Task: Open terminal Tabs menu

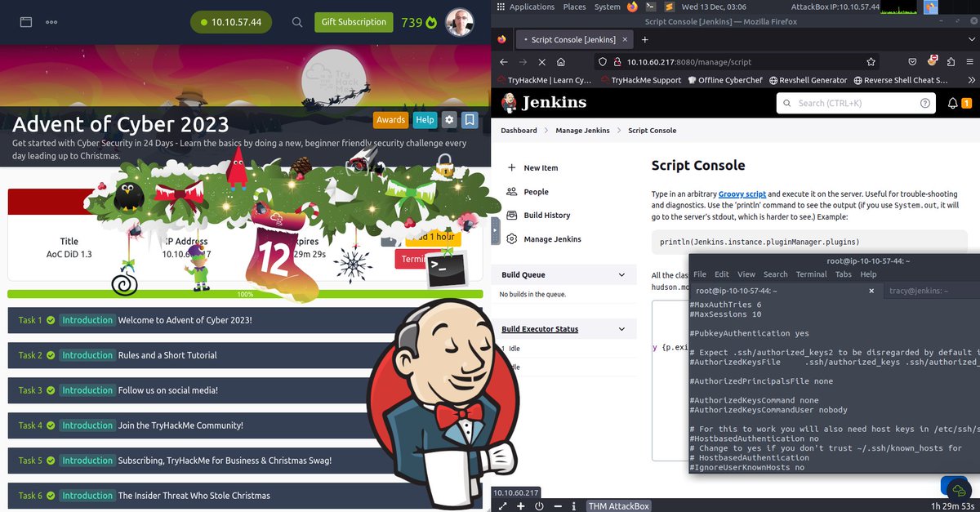Action: pyautogui.click(x=844, y=274)
